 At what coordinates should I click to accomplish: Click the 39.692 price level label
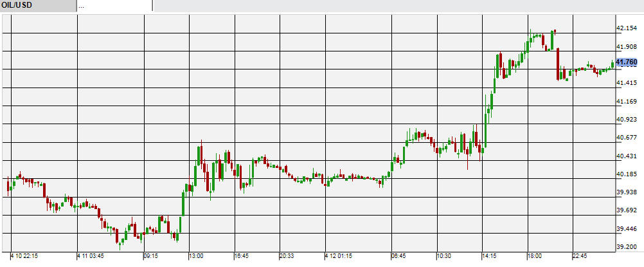pyautogui.click(x=627, y=210)
